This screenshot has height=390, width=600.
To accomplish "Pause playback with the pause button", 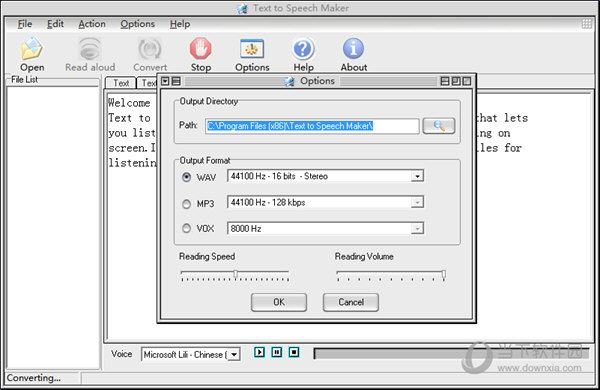I will click(277, 352).
